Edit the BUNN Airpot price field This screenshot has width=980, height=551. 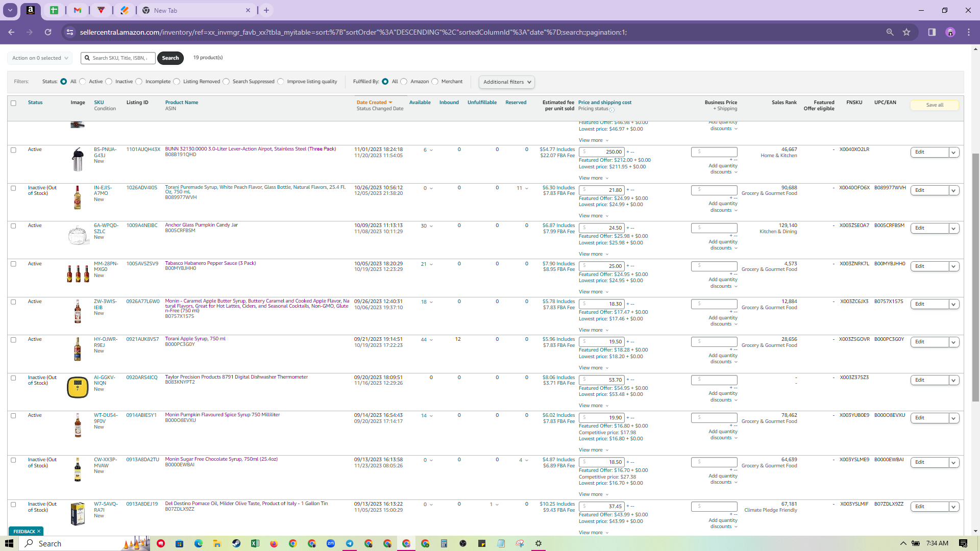602,152
